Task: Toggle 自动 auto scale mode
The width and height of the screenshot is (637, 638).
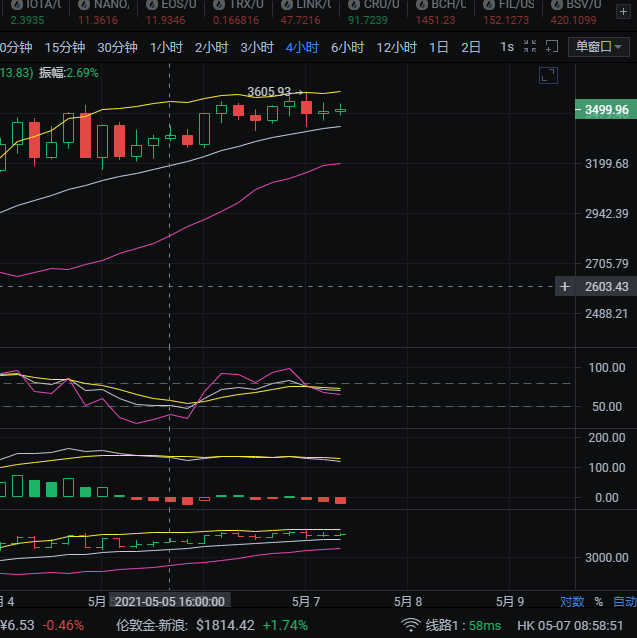Action: pyautogui.click(x=624, y=602)
